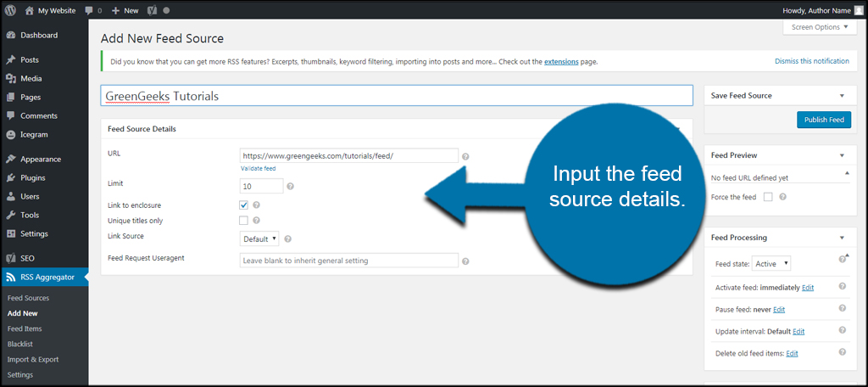
Task: Open RSS Aggregator Settings submenu
Action: (20, 375)
